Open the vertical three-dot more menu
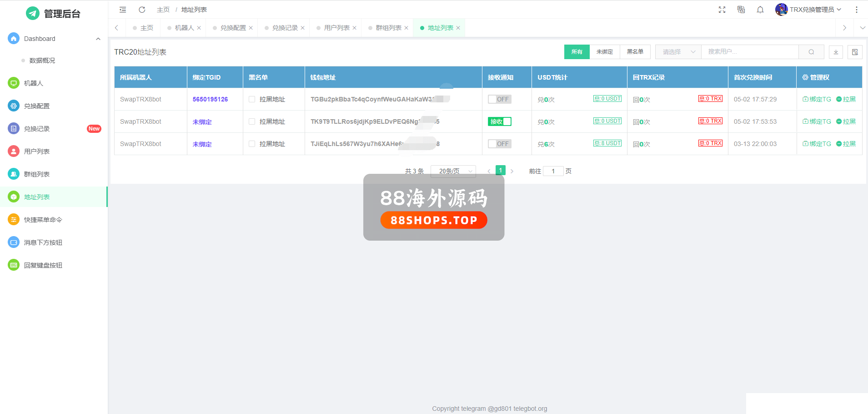The width and height of the screenshot is (868, 414). 857,10
